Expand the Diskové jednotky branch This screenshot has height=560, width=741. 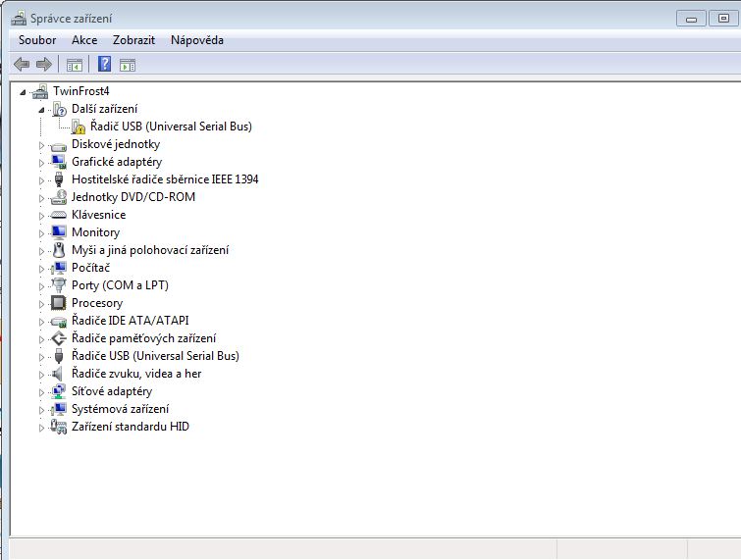41,145
